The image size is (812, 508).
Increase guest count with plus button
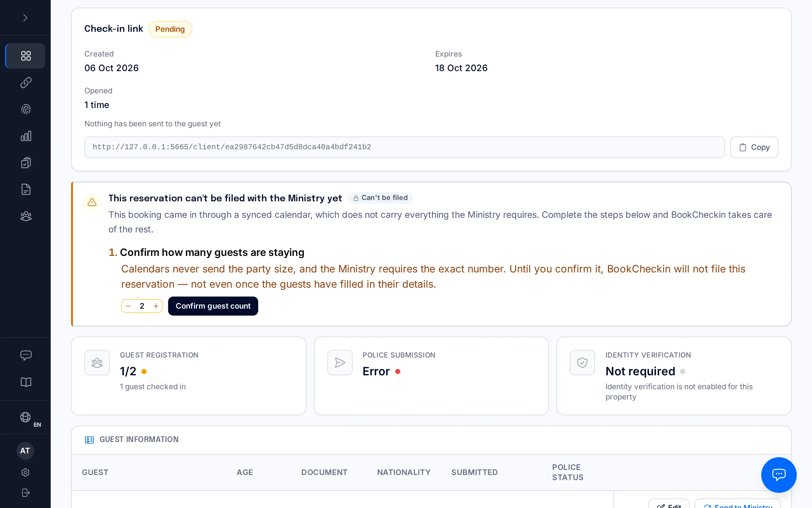[156, 306]
